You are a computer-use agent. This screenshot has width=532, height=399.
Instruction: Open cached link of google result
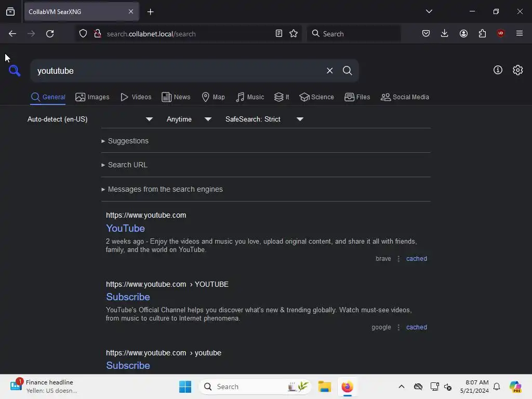[x=417, y=327]
